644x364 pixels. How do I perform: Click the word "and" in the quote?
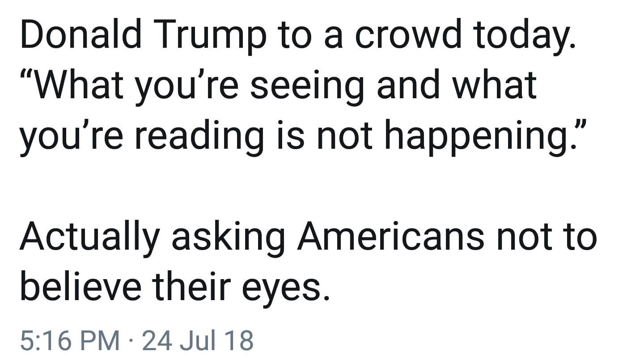pos(409,86)
